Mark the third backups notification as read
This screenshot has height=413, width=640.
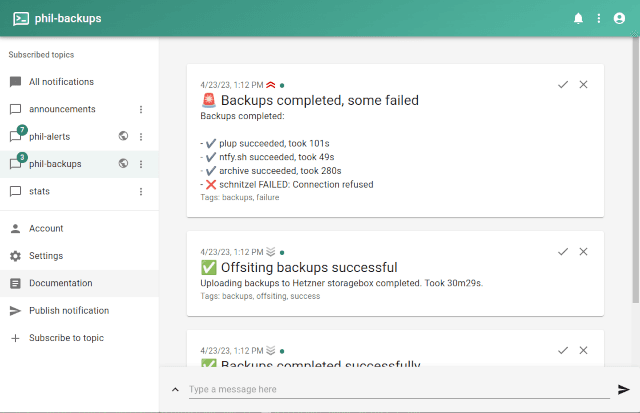coord(563,350)
